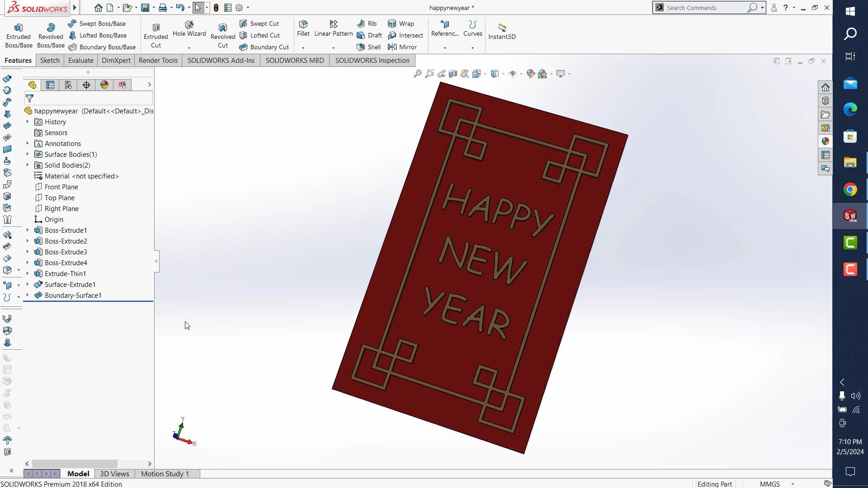This screenshot has width=868, height=488.
Task: Select Boundary-Surface1 in feature tree
Action: click(x=73, y=296)
